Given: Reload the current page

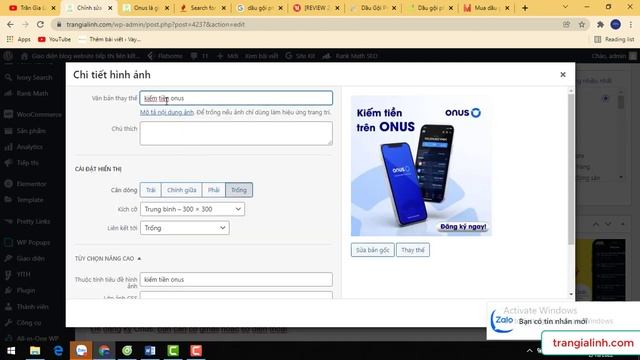Looking at the screenshot, I should click(x=40, y=24).
